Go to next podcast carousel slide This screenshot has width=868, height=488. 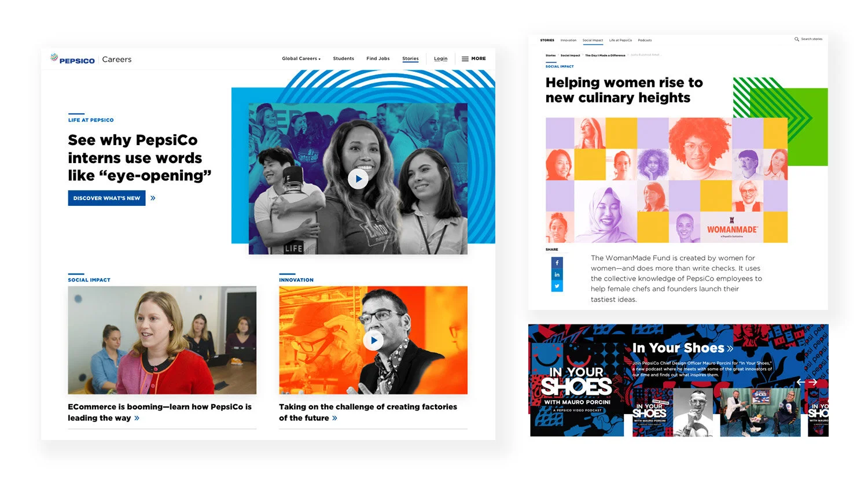[x=813, y=382]
